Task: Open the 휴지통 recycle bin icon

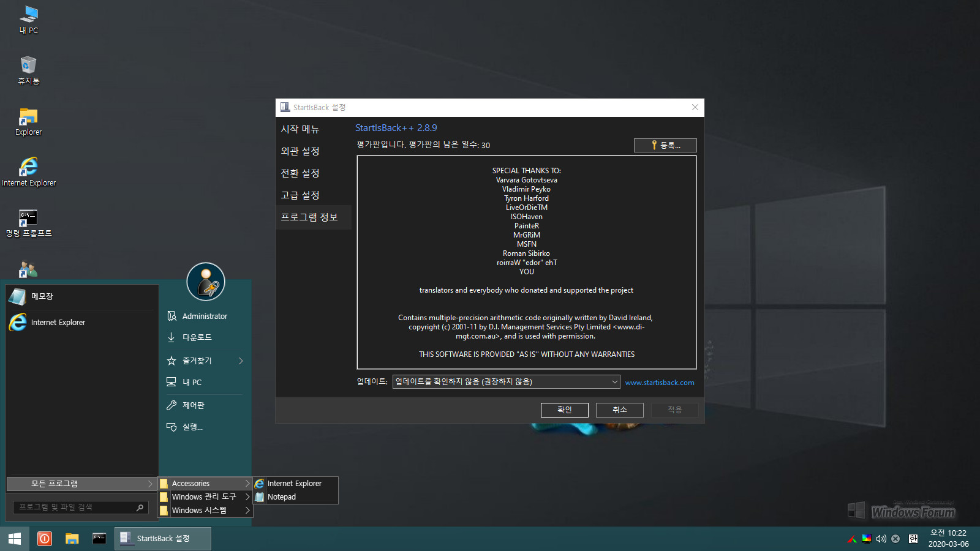Action: (x=28, y=70)
